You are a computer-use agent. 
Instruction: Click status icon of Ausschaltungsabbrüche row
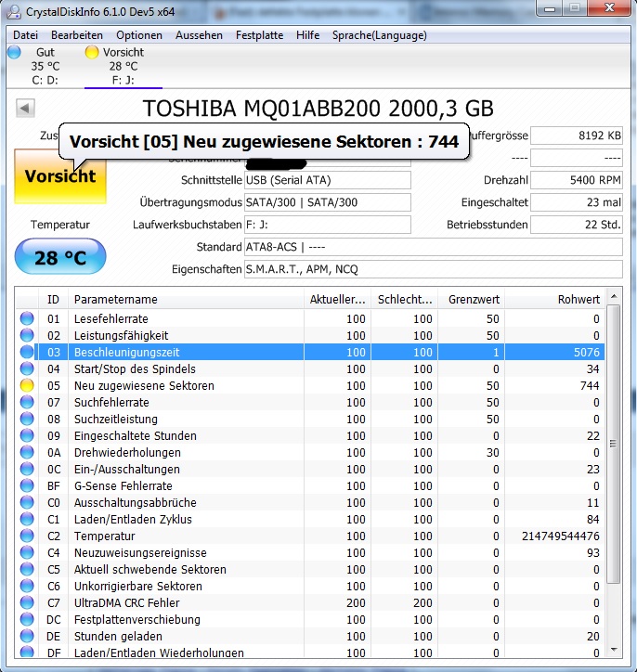click(27, 502)
